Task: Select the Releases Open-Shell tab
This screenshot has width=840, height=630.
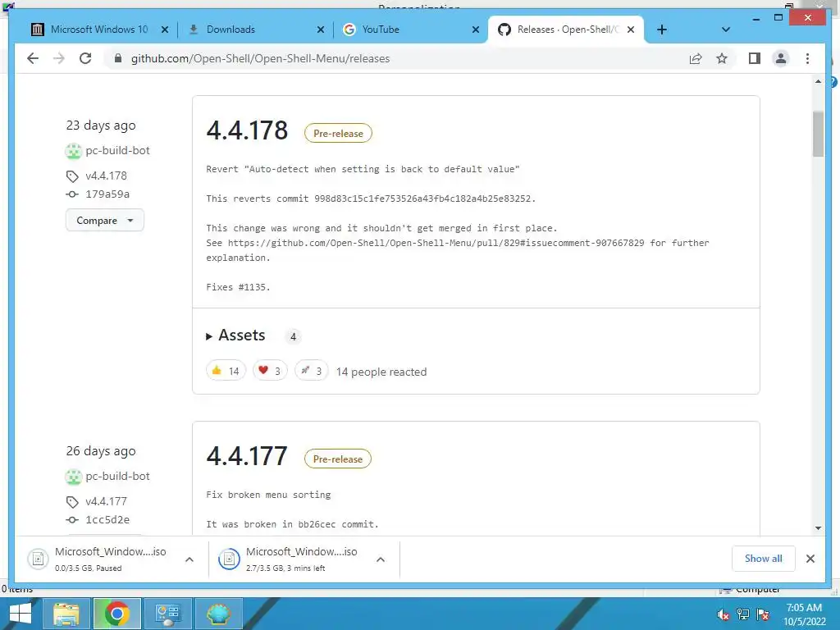Action: (566, 30)
